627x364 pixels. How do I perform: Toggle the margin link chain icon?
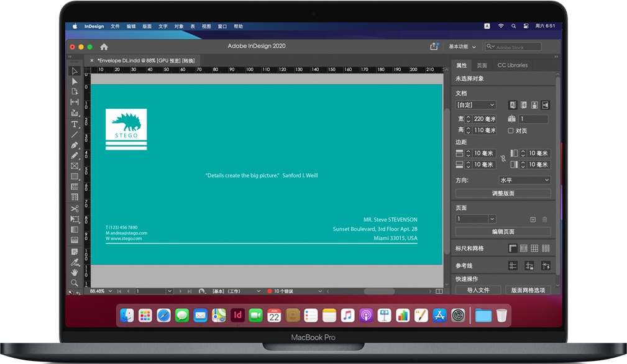click(x=503, y=158)
